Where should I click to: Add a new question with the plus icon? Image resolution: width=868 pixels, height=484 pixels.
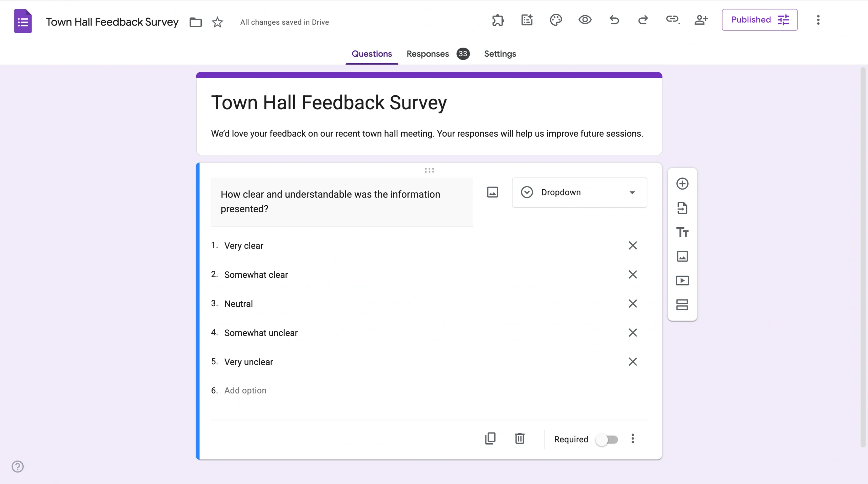(683, 183)
